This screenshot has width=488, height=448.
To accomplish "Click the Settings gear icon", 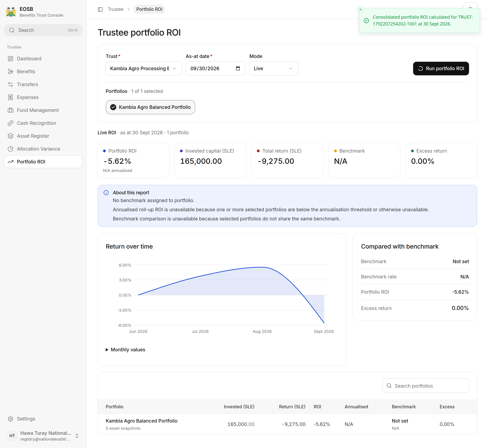I will point(10,419).
